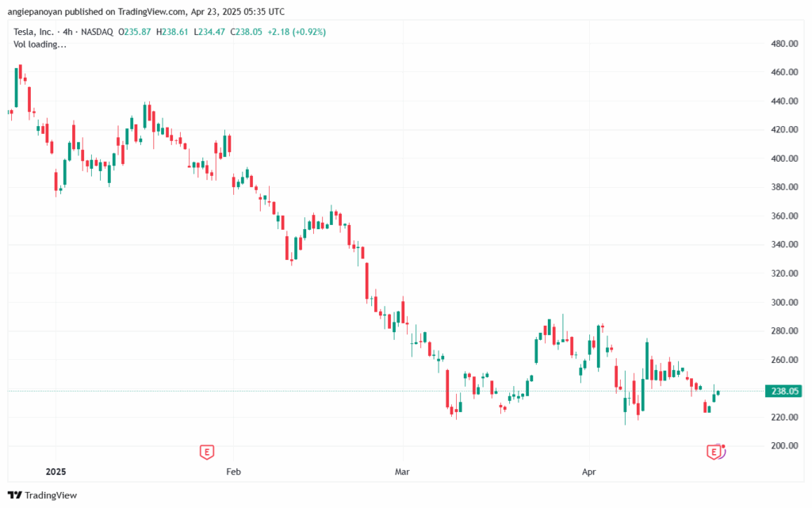Click the +2.18 (+0.92%) change value
Viewport: 812px width, 508px height.
click(297, 32)
